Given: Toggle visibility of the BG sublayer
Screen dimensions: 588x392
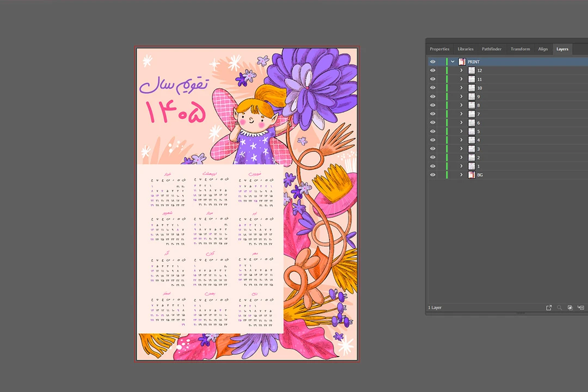Looking at the screenshot, I should tap(433, 175).
